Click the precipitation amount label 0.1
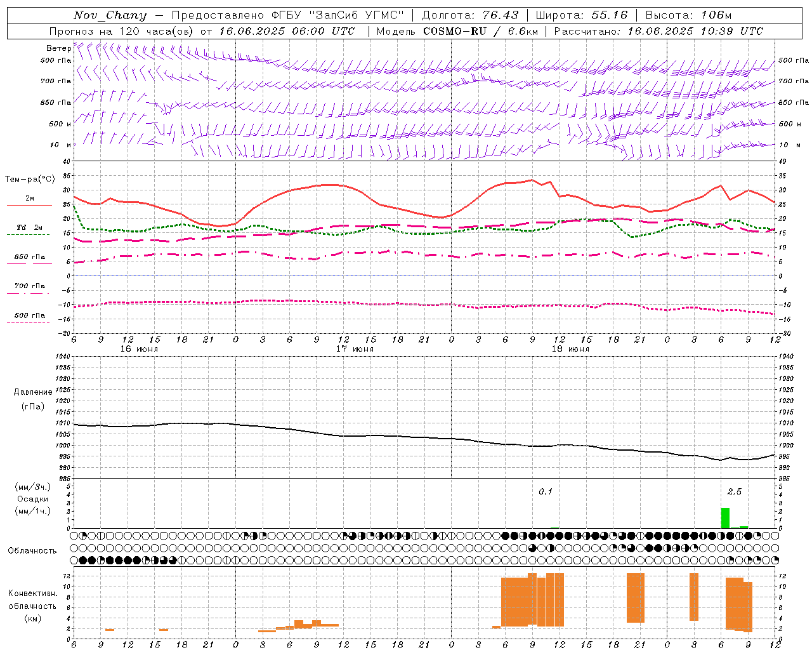Viewport: 812px width, 650px height. pyautogui.click(x=546, y=492)
